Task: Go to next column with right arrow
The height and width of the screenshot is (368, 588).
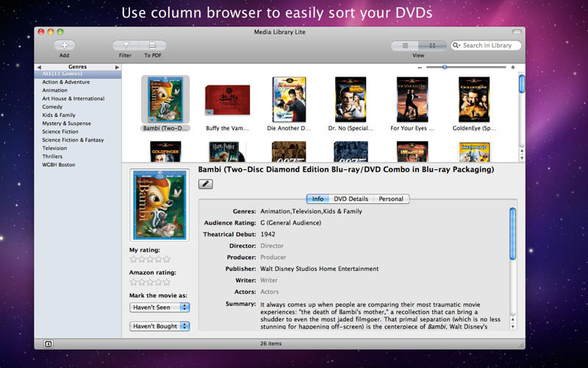Action: coord(117,67)
